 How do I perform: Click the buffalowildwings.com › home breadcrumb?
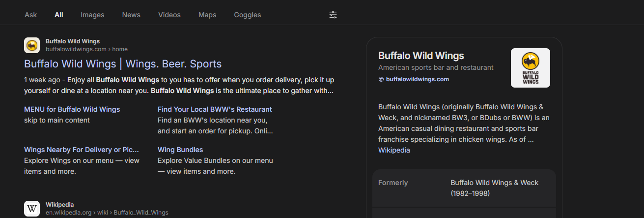coord(86,49)
